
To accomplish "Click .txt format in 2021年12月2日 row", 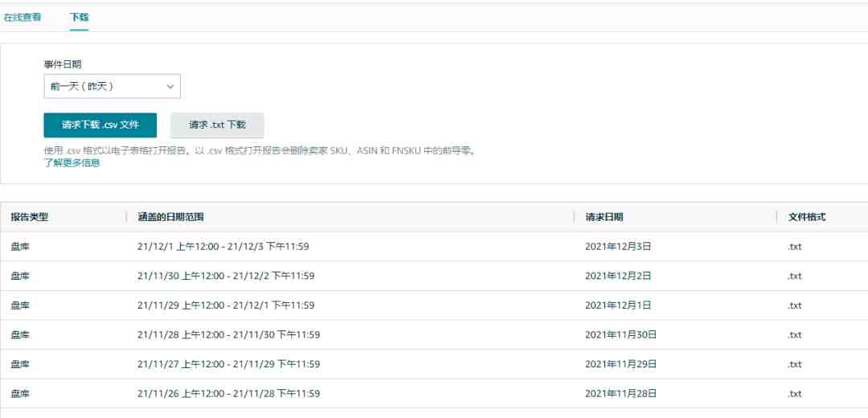I will click(x=794, y=276).
